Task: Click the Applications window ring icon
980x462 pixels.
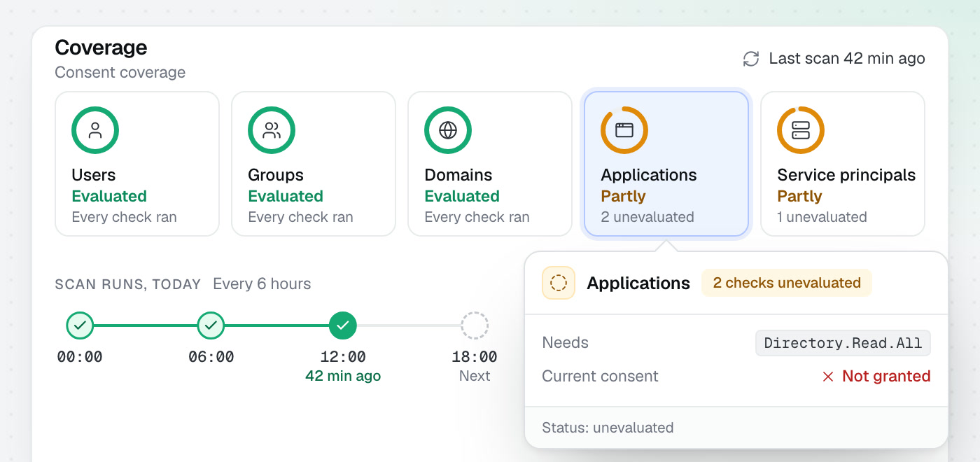Action: tap(624, 130)
